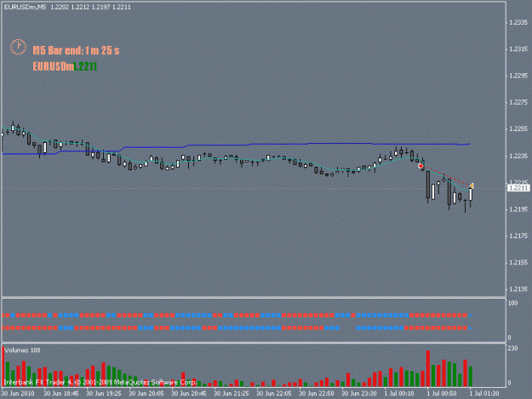Click the current price box '1.2211' on the axis
Screen dimensions: 532x399
[518, 188]
